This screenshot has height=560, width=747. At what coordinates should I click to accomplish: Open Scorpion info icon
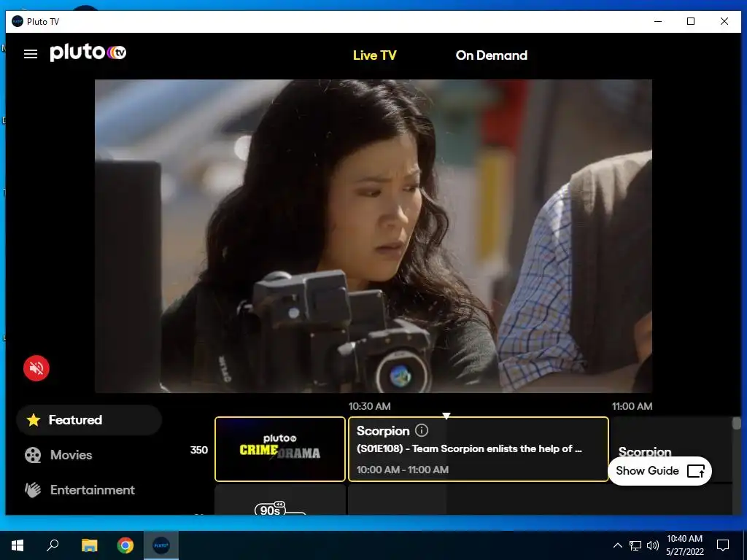tap(422, 430)
